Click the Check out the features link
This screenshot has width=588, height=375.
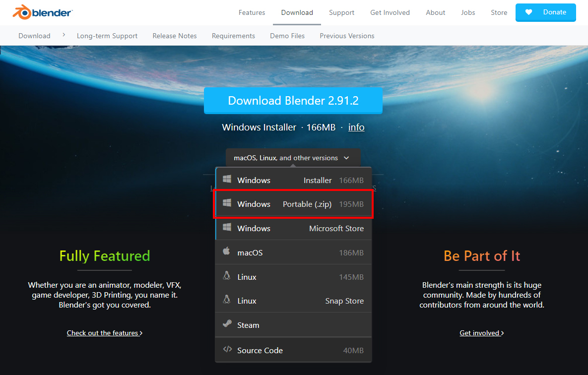click(105, 333)
